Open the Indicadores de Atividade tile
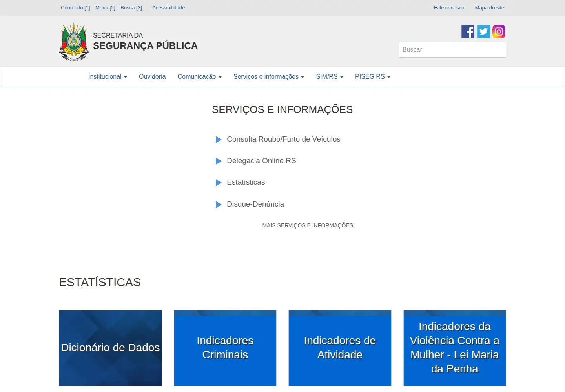565x392 pixels. (340, 348)
